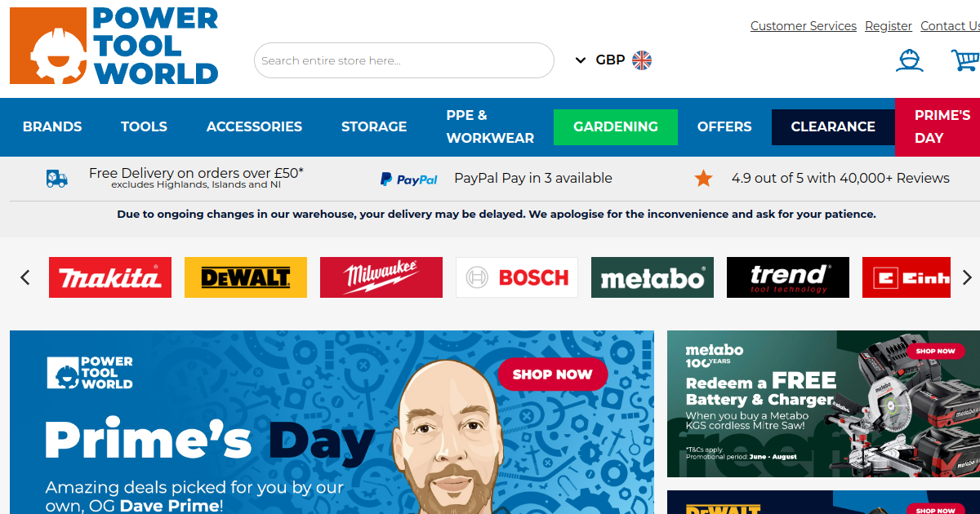Open the shopping cart icon
This screenshot has width=980, height=514.
click(x=965, y=60)
